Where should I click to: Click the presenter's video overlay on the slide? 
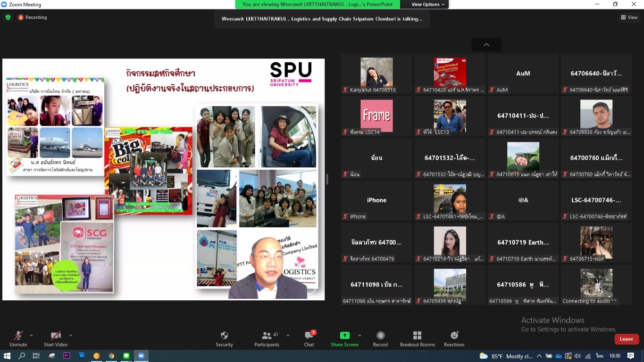click(269, 269)
